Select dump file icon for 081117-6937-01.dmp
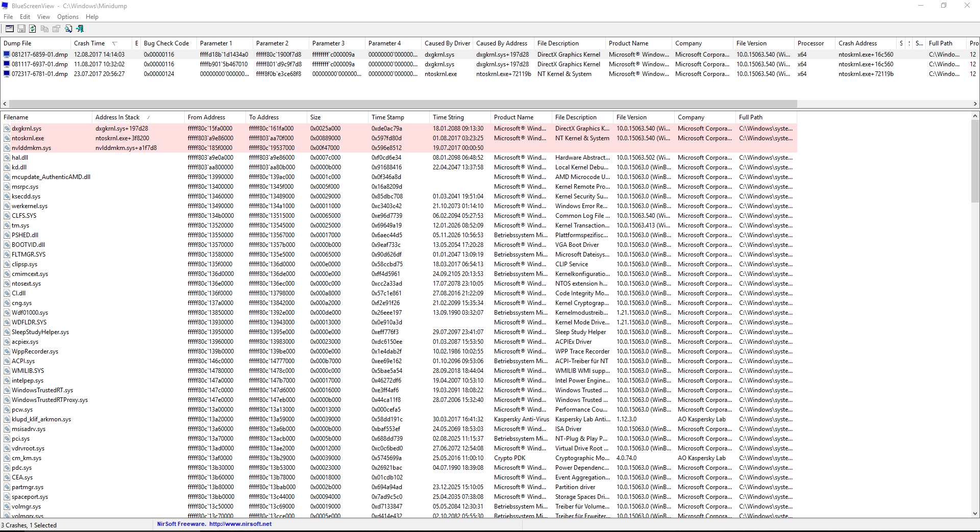The height and width of the screenshot is (532, 980). pos(7,64)
